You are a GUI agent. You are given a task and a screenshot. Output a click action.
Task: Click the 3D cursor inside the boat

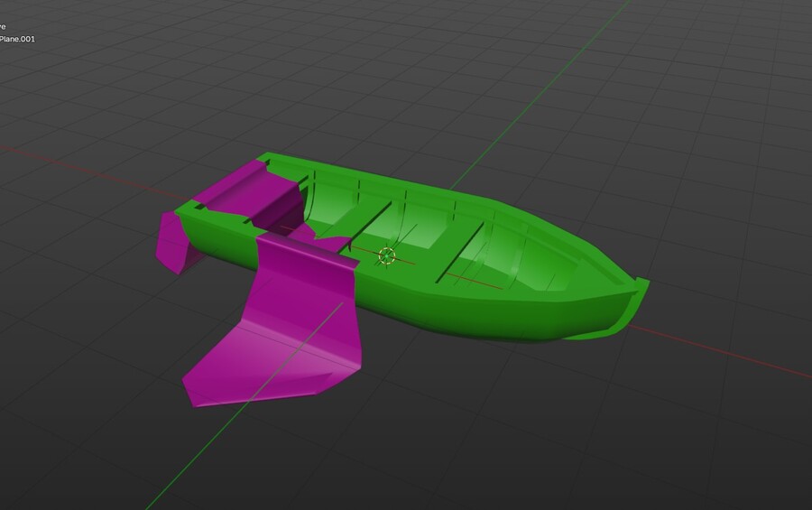pyautogui.click(x=387, y=255)
